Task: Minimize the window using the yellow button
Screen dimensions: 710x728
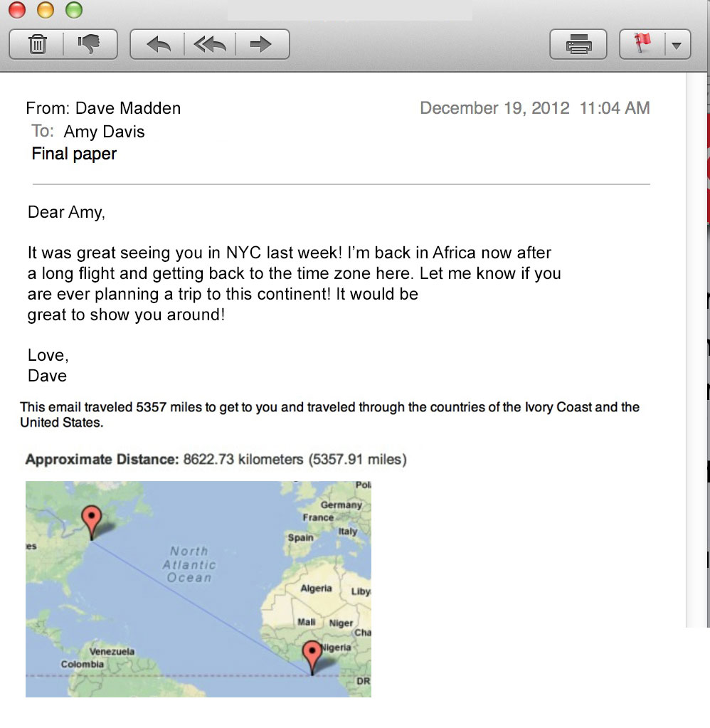Action: tap(45, 10)
